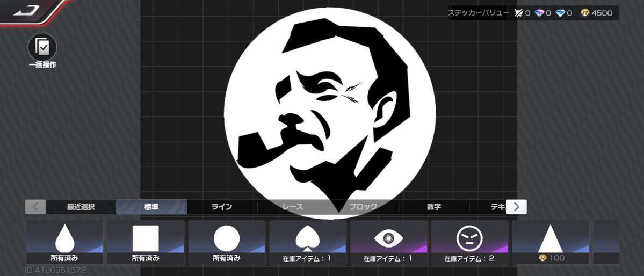Show next category tabs with right chevron
The height and width of the screenshot is (276, 644).
(x=516, y=207)
